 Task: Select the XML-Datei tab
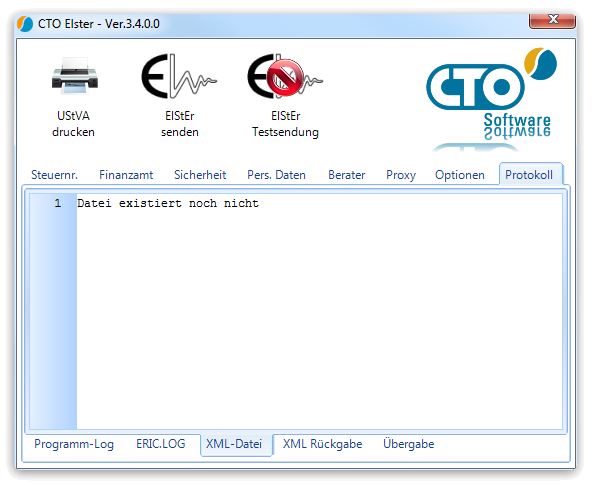[234, 444]
